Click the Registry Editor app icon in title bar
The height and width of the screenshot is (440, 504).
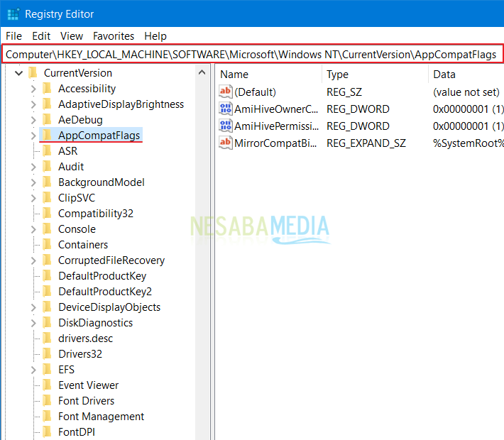pos(13,13)
